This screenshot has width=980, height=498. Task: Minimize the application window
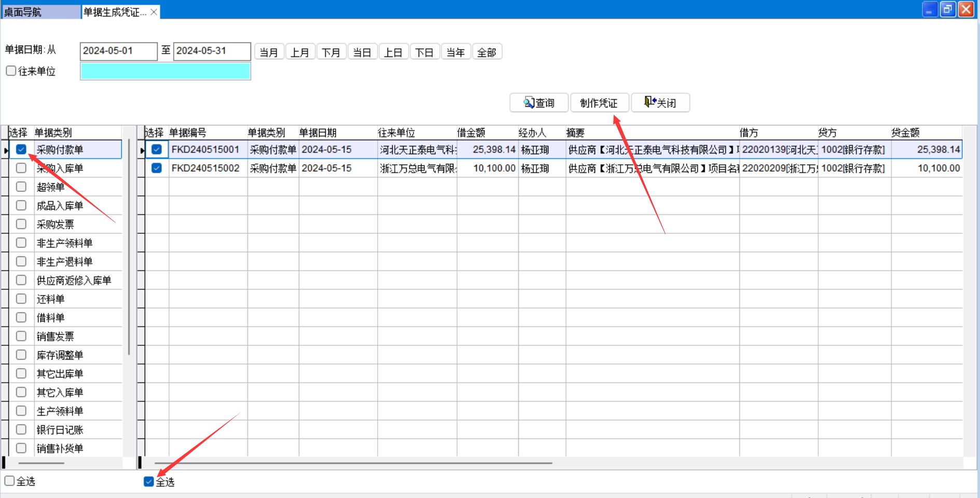coord(930,9)
